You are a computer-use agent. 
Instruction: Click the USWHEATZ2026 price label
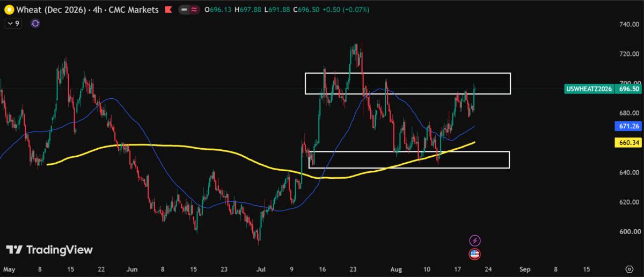589,89
